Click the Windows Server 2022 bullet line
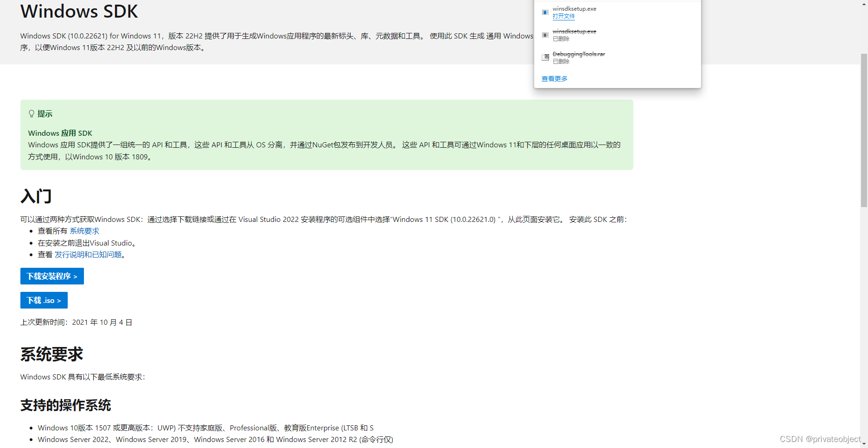Image resolution: width=868 pixels, height=448 pixels. (216, 439)
